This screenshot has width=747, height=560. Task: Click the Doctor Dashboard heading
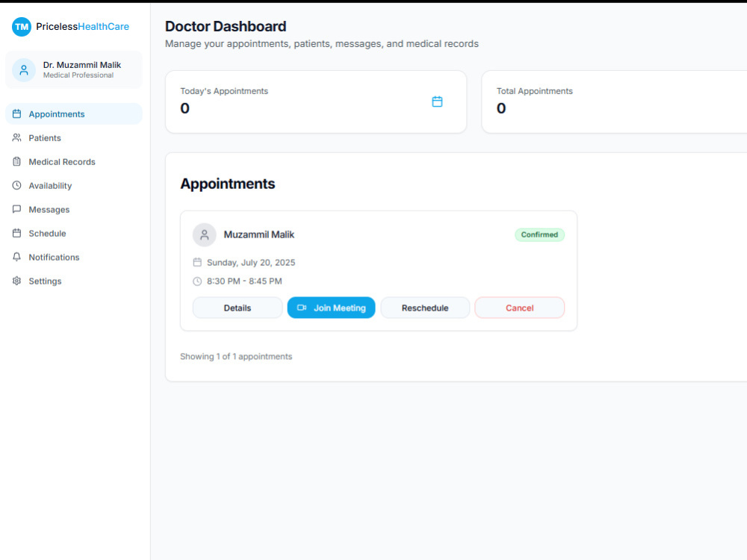coord(226,27)
